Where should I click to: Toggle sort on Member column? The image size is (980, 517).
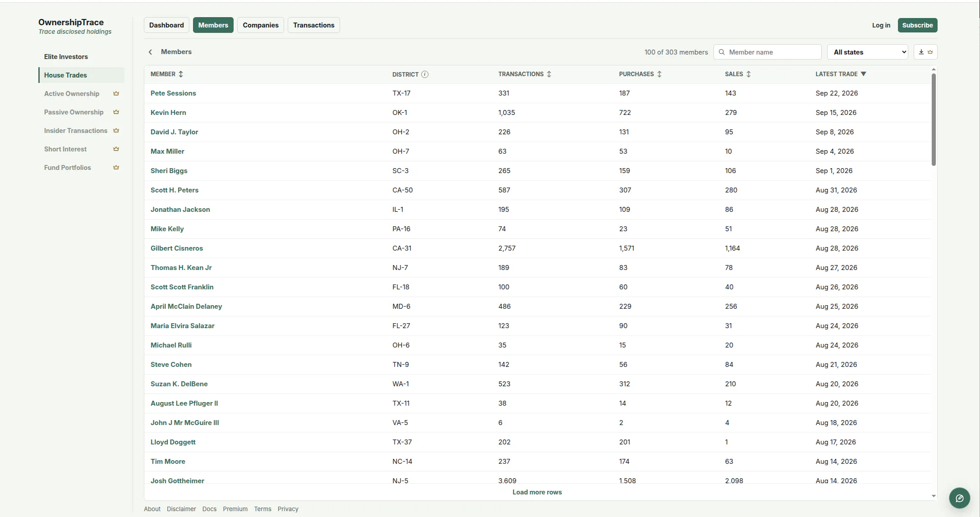tap(181, 74)
